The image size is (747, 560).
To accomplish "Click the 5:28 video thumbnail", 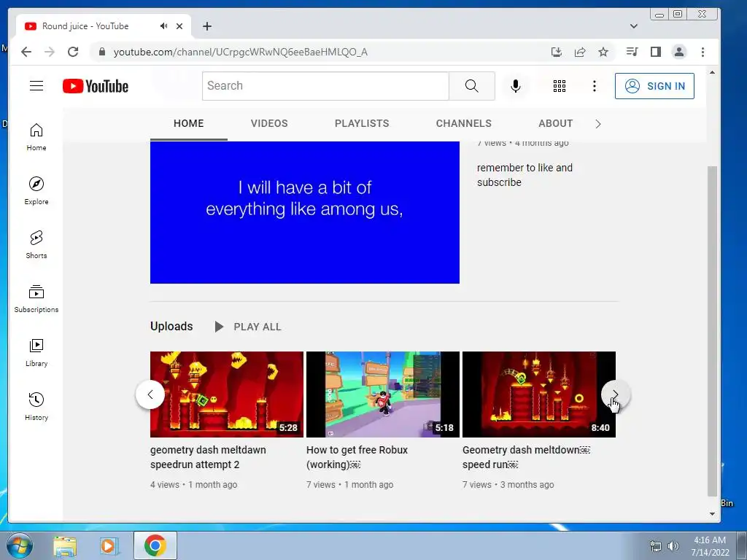I will 227,394.
